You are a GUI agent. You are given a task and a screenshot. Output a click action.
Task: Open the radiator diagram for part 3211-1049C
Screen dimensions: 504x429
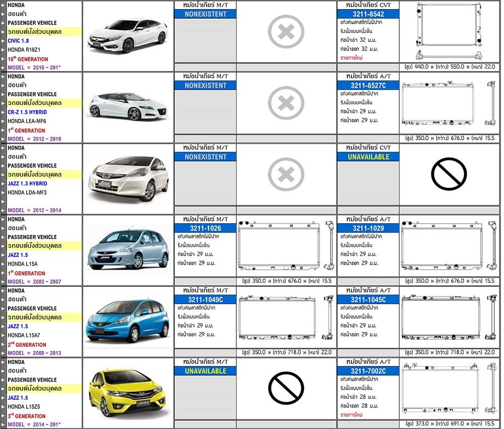(286, 318)
